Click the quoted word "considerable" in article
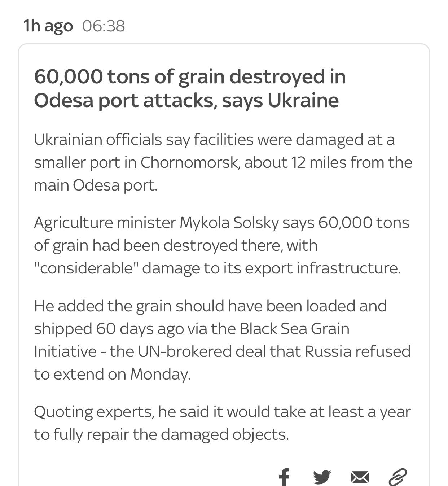Screen dimensions: 448x486 86,268
